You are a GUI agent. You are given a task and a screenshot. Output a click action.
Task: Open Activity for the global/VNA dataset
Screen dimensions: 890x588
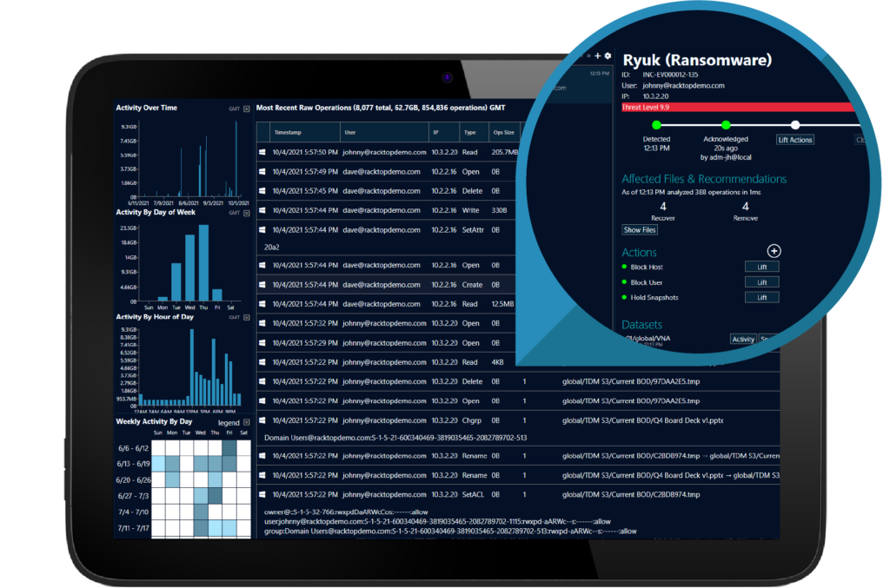pos(743,339)
